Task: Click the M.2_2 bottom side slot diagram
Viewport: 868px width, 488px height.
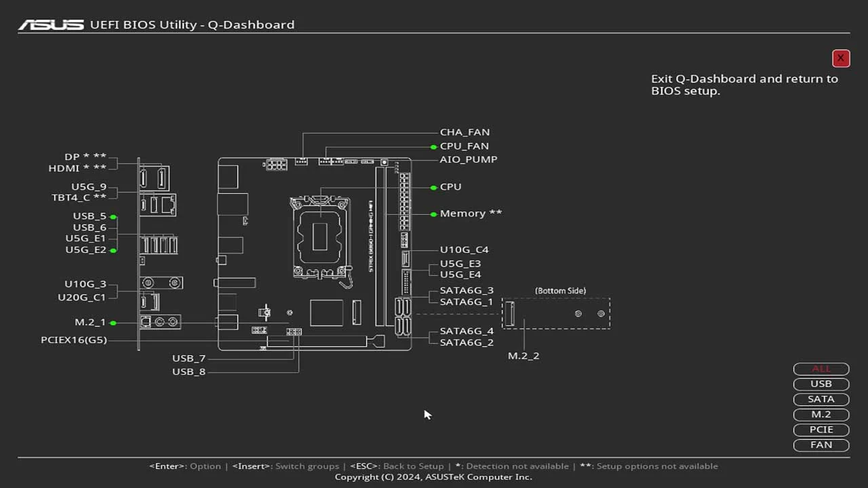Action: (510, 314)
